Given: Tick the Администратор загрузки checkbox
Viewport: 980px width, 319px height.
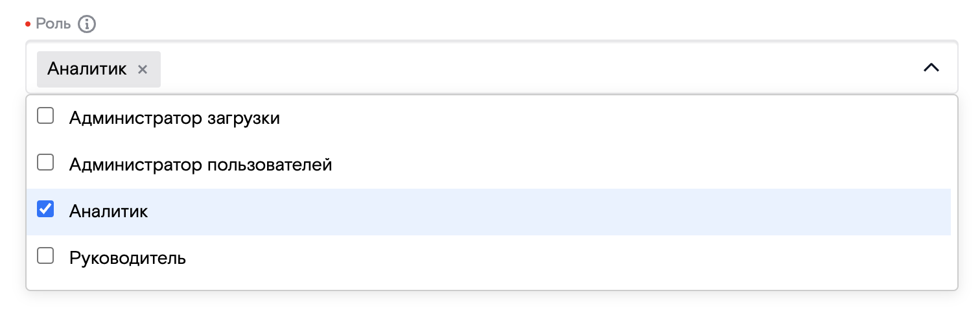Looking at the screenshot, I should coord(45,117).
